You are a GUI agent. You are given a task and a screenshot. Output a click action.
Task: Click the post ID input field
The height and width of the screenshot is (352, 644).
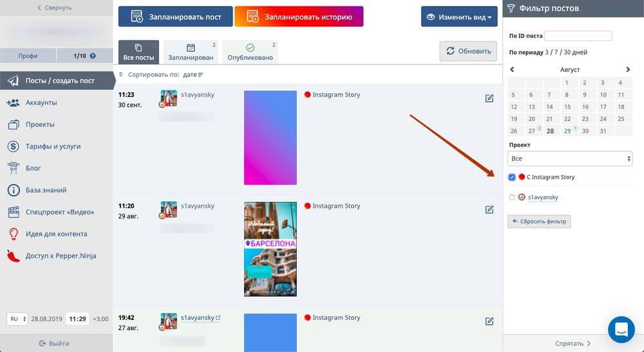tap(578, 36)
